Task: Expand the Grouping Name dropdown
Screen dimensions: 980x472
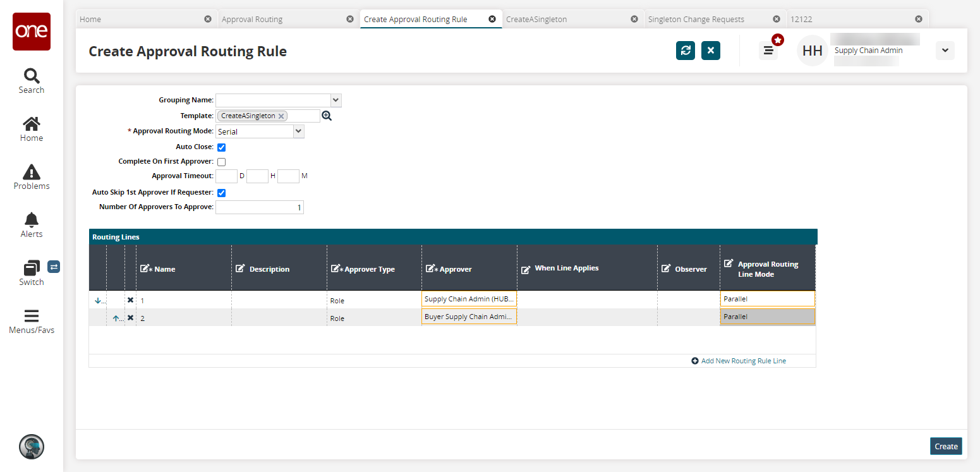Action: [336, 100]
